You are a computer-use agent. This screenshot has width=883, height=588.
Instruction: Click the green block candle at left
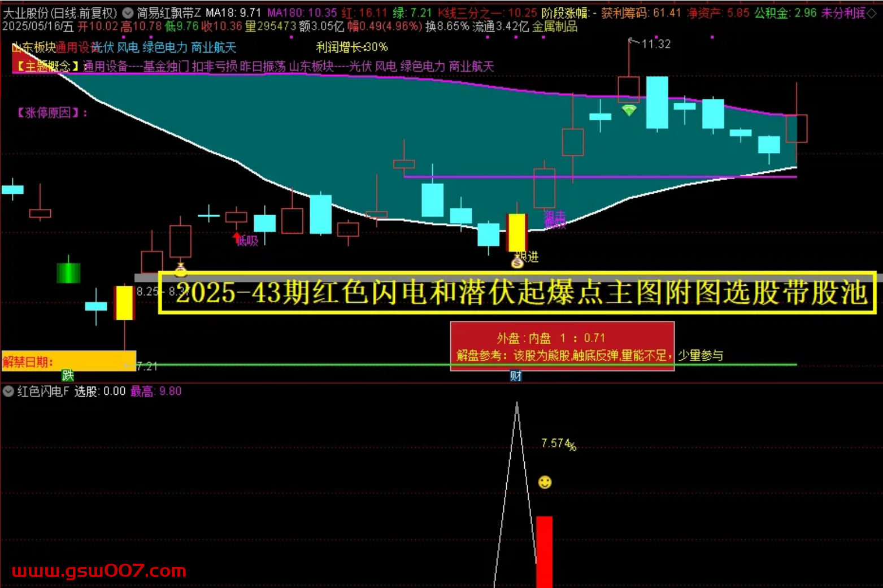pyautogui.click(x=68, y=273)
